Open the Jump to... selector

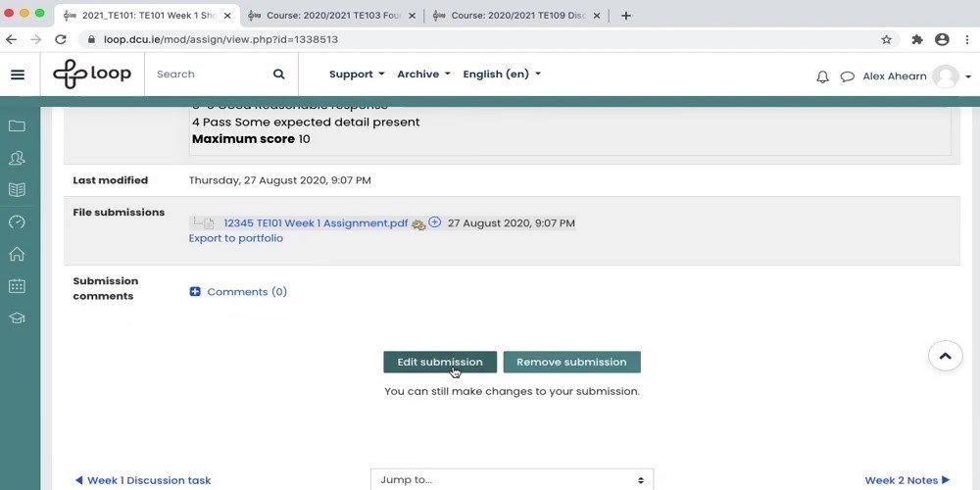[512, 479]
